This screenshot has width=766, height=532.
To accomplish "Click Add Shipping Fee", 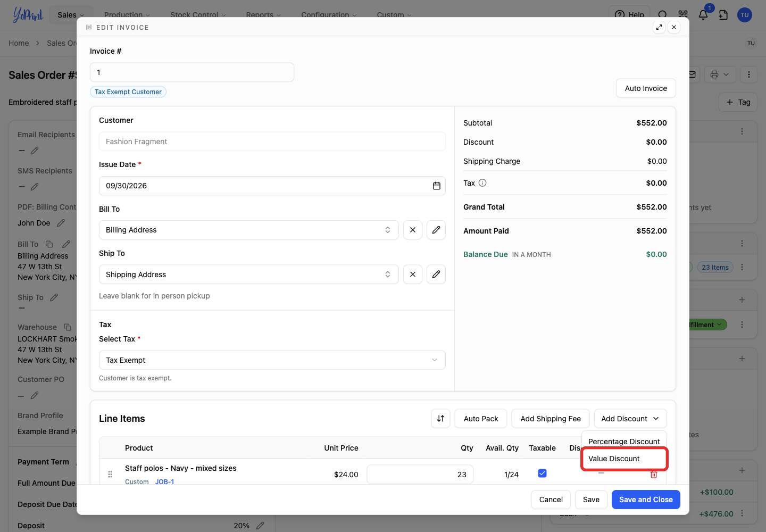I will click(551, 419).
